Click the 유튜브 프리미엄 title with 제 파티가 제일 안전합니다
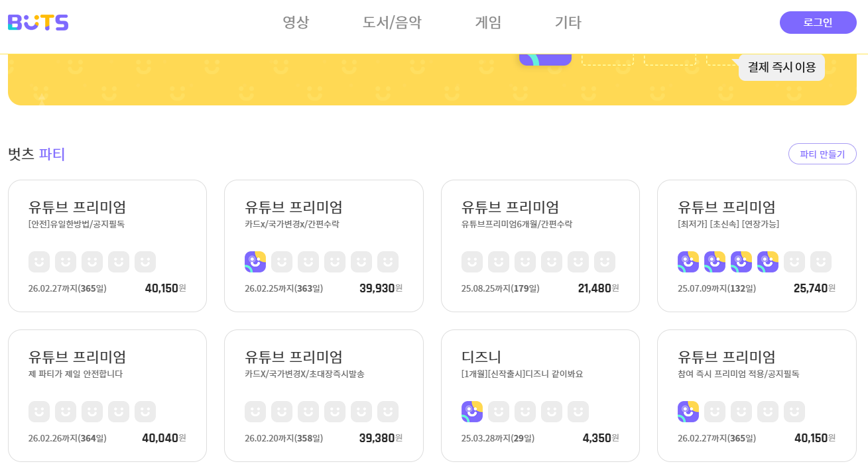This screenshot has width=868, height=468. pyautogui.click(x=77, y=357)
